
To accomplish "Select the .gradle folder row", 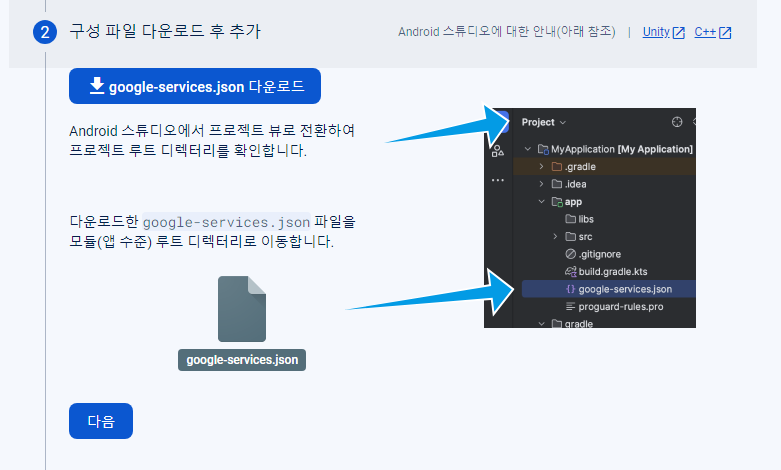I will 604,166.
